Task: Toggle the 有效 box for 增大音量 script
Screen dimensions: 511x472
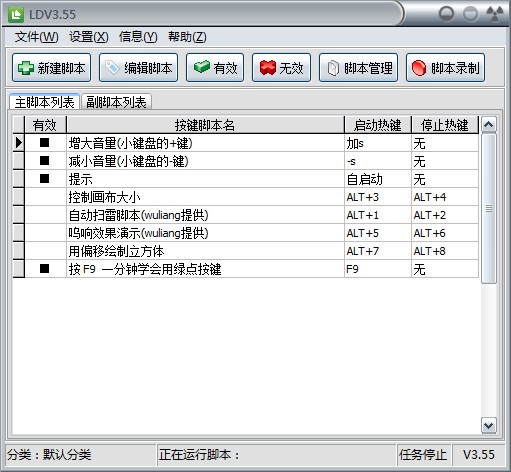Action: pos(45,143)
